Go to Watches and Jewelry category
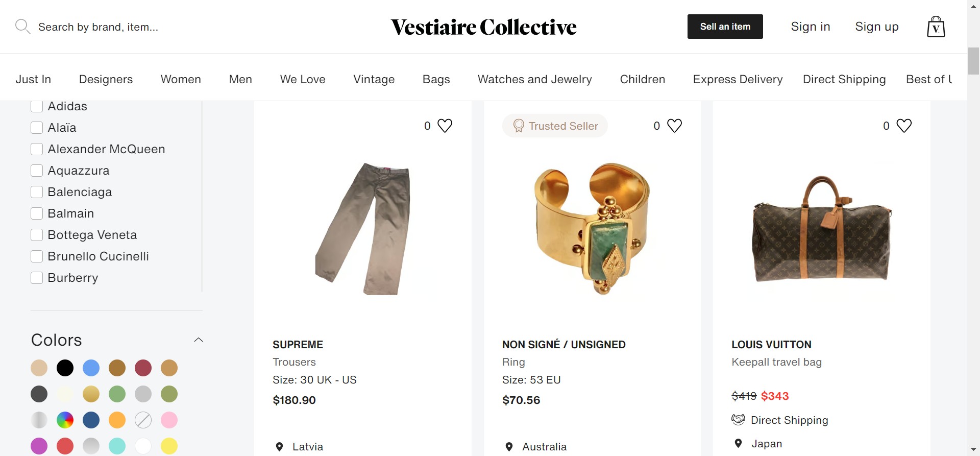The height and width of the screenshot is (456, 980). (534, 79)
